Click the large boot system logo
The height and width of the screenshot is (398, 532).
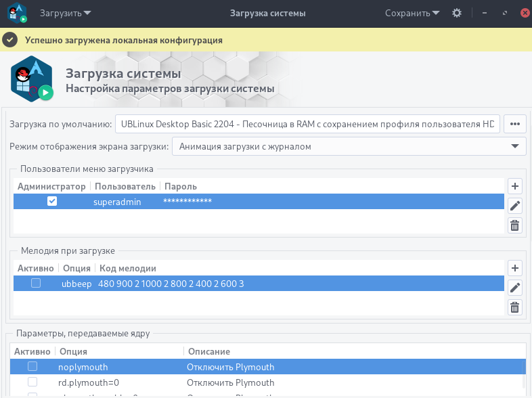[x=32, y=79]
